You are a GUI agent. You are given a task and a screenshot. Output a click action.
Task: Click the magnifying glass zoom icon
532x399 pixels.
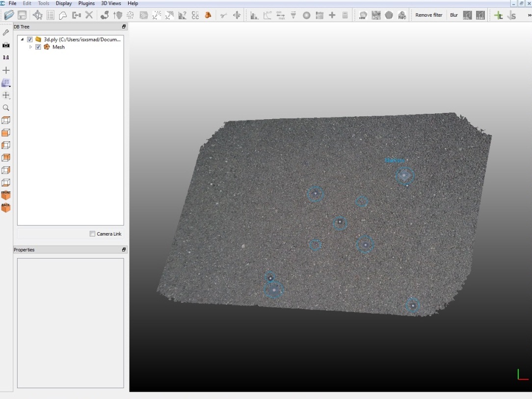click(x=6, y=107)
